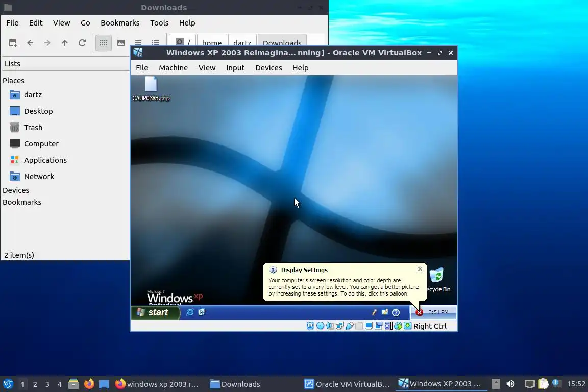Open the host desktop application menu launcher
Image resolution: width=588 pixels, height=392 pixels.
(x=8, y=384)
